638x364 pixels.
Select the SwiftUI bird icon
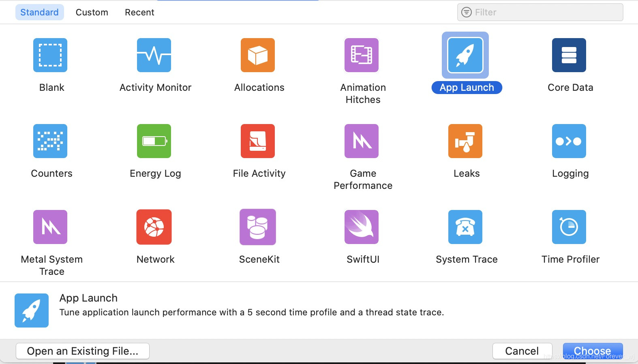click(362, 227)
